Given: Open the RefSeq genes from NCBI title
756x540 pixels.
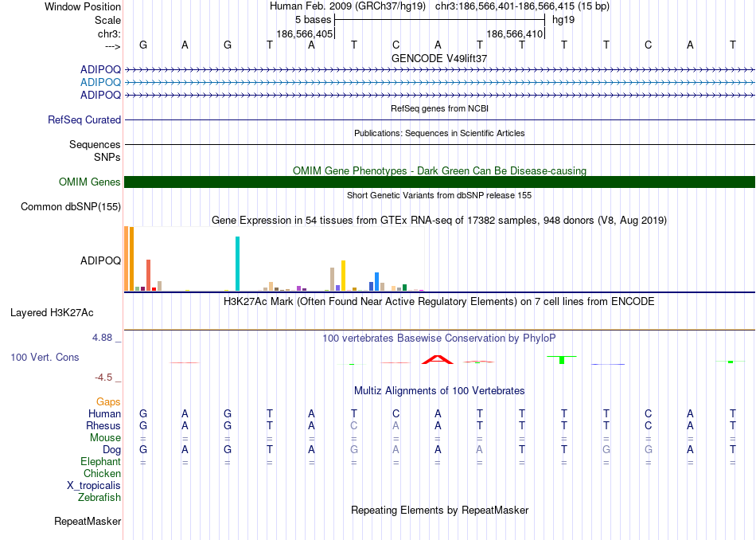Looking at the screenshot, I should [x=439, y=108].
